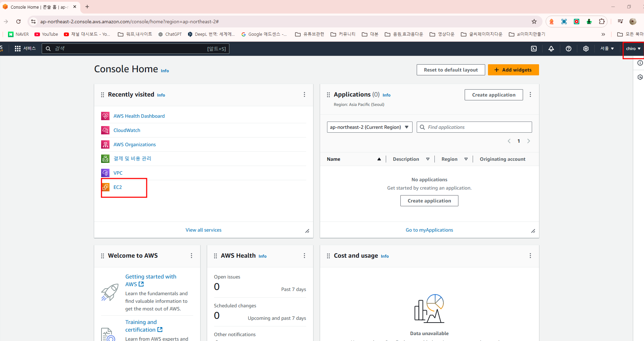This screenshot has height=341, width=644.
Task: Open the EC2 link
Action: [118, 187]
